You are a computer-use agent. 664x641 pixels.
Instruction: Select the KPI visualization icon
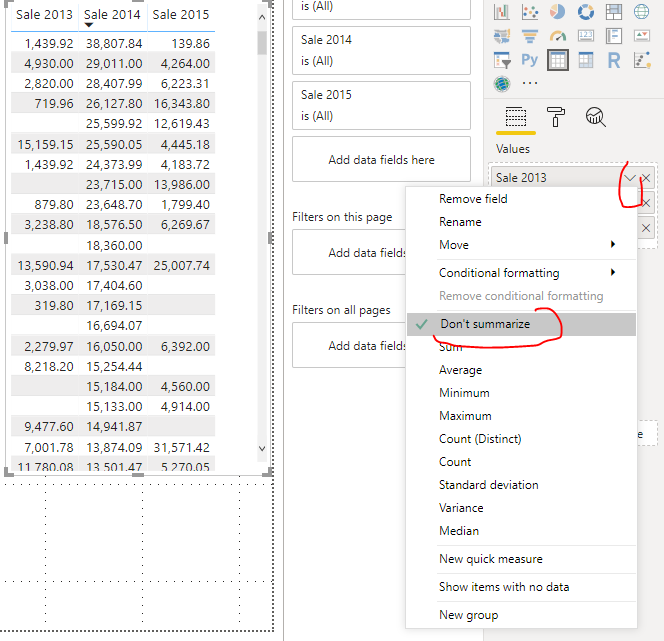(642, 36)
